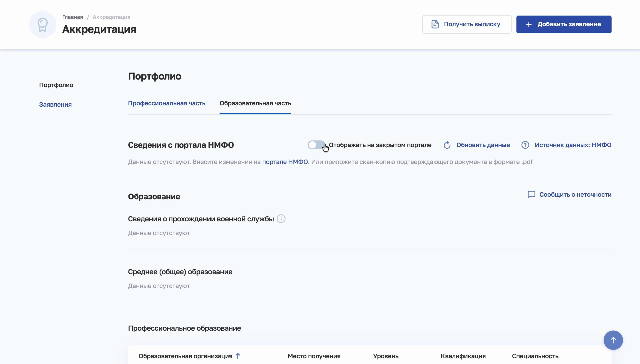Open the портале НМФО hyperlink

[285, 162]
